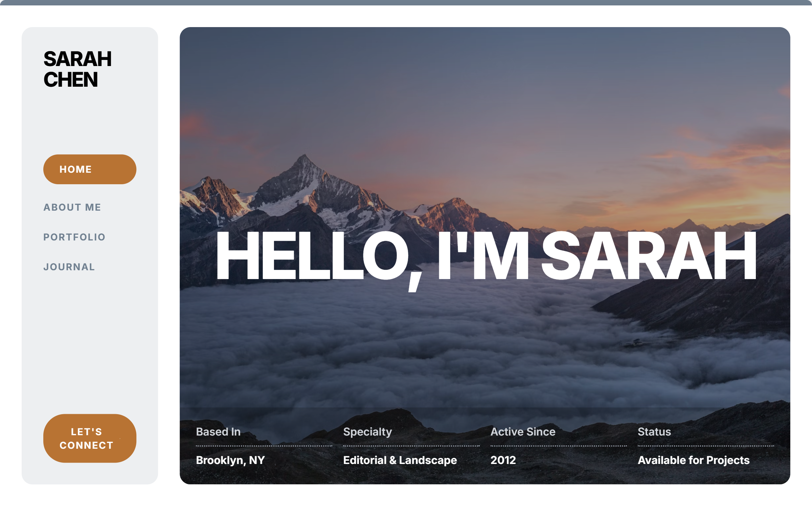
Task: Click the dark top bar of the page
Action: tap(406, 2)
